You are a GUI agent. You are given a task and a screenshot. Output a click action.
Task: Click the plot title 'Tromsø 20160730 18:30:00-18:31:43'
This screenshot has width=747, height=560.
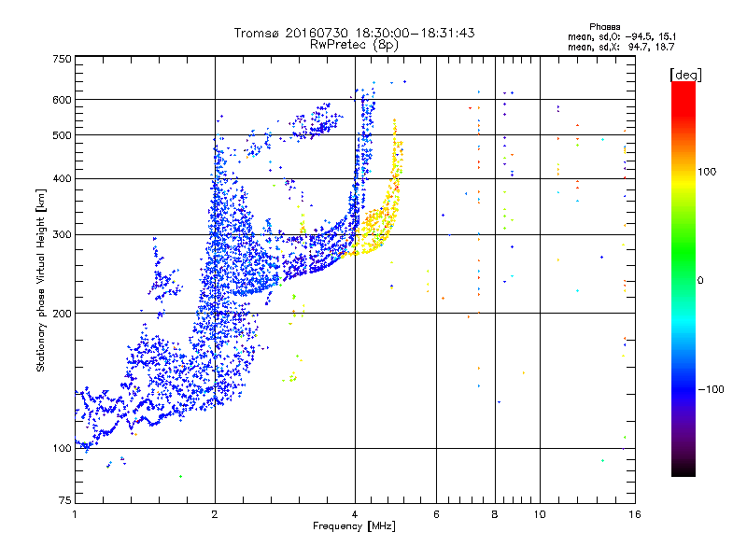[x=354, y=33]
